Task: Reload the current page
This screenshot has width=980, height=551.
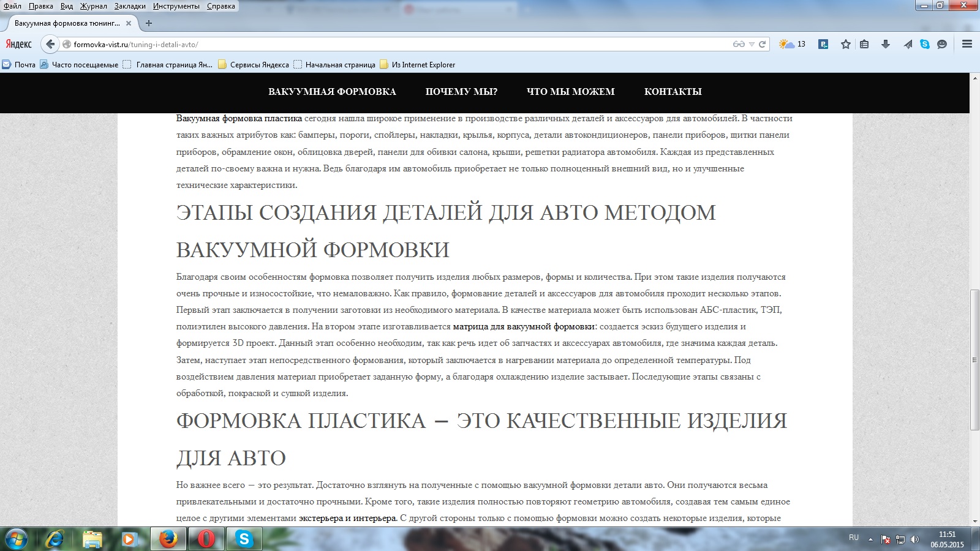Action: tap(763, 44)
